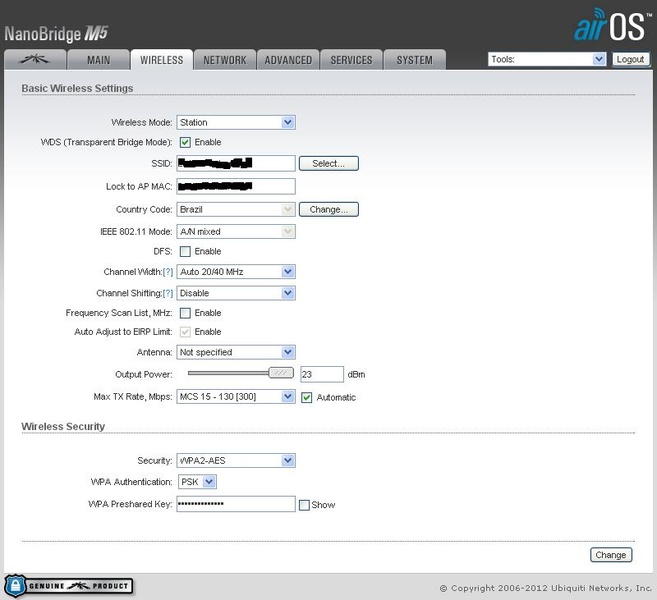Open the Max TX Rate dropdown
Viewport: 657px width, 600px height.
236,396
